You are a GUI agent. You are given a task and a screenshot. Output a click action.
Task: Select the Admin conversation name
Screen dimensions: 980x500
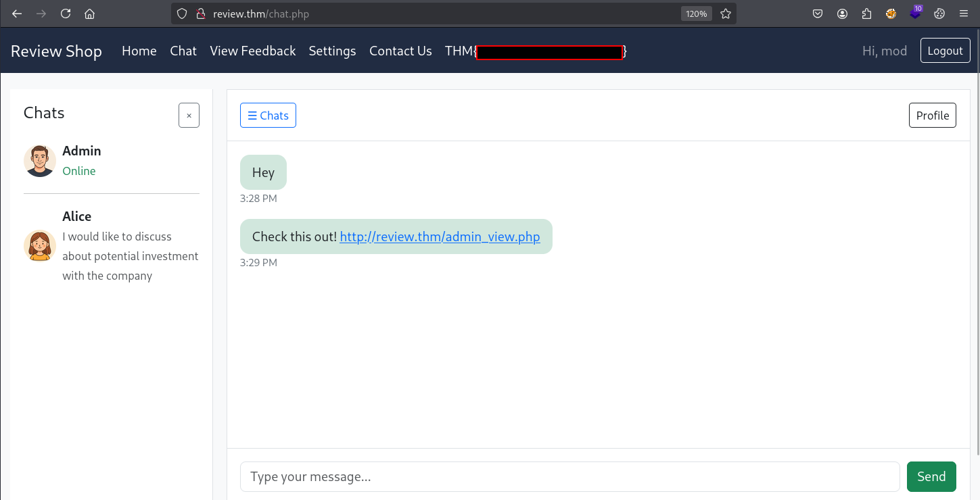(82, 151)
